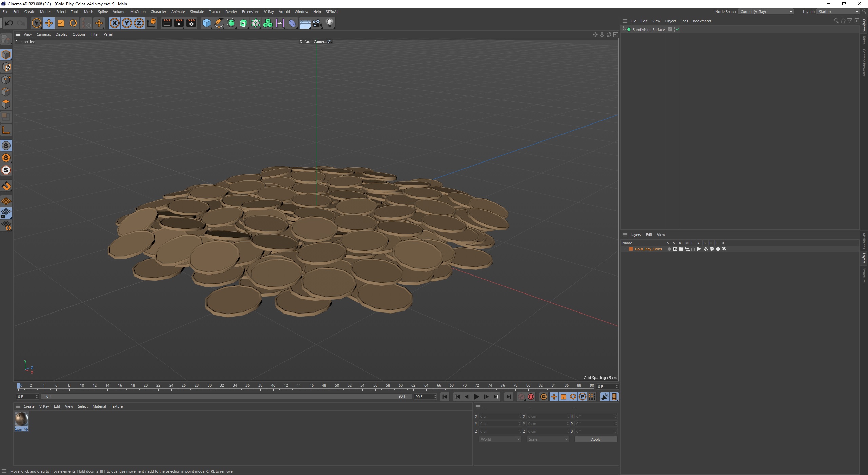This screenshot has height=475, width=868.
Task: Play the animation forwards
Action: (x=476, y=397)
